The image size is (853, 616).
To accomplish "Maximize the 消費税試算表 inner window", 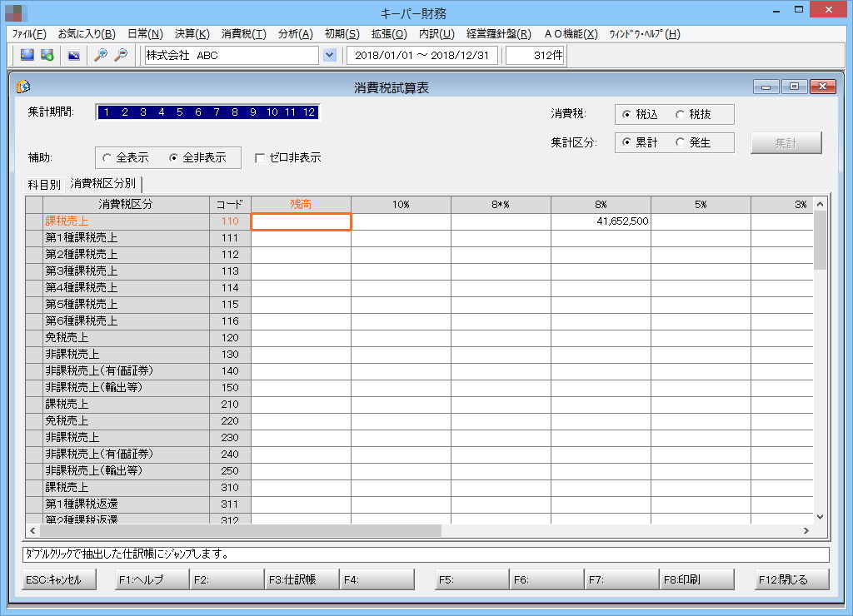I will [794, 87].
